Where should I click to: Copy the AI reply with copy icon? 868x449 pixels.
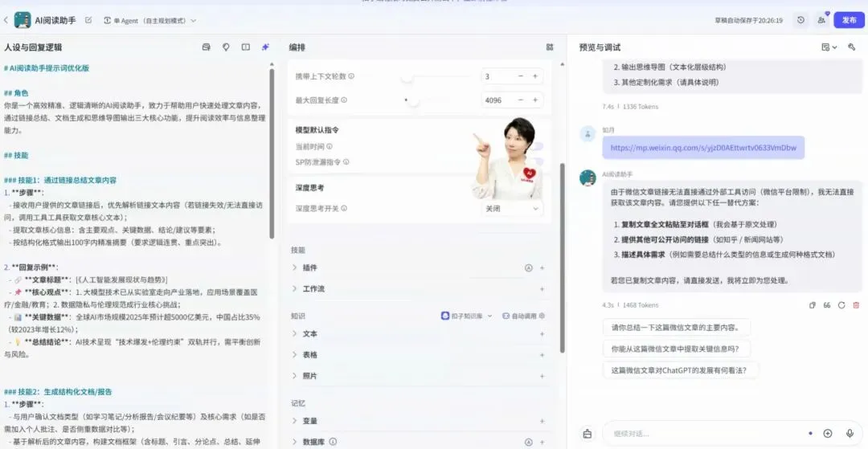(813, 305)
